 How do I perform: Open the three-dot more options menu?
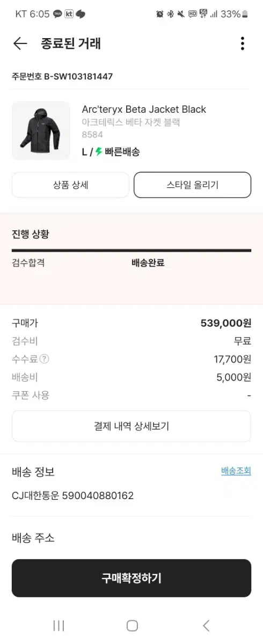pyautogui.click(x=243, y=43)
